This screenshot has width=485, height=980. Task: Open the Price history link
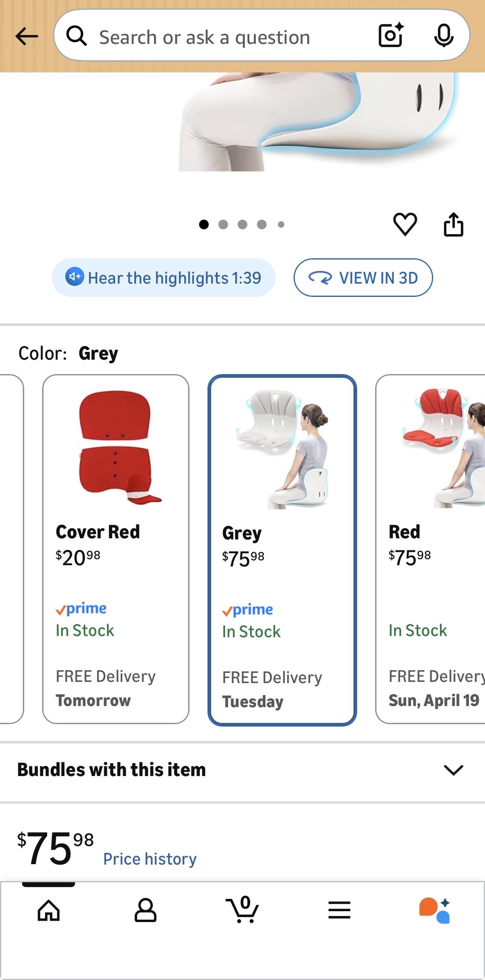[149, 859]
